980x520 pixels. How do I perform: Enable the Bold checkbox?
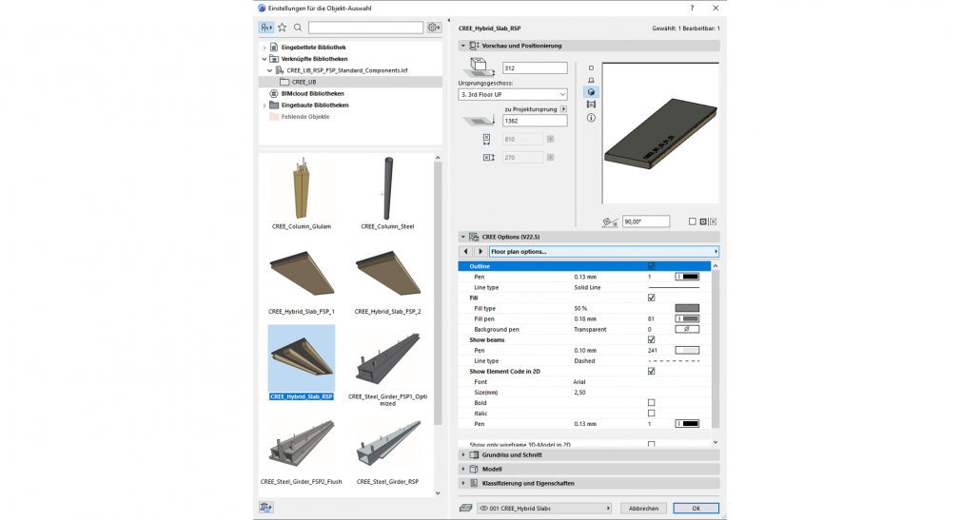click(x=651, y=402)
